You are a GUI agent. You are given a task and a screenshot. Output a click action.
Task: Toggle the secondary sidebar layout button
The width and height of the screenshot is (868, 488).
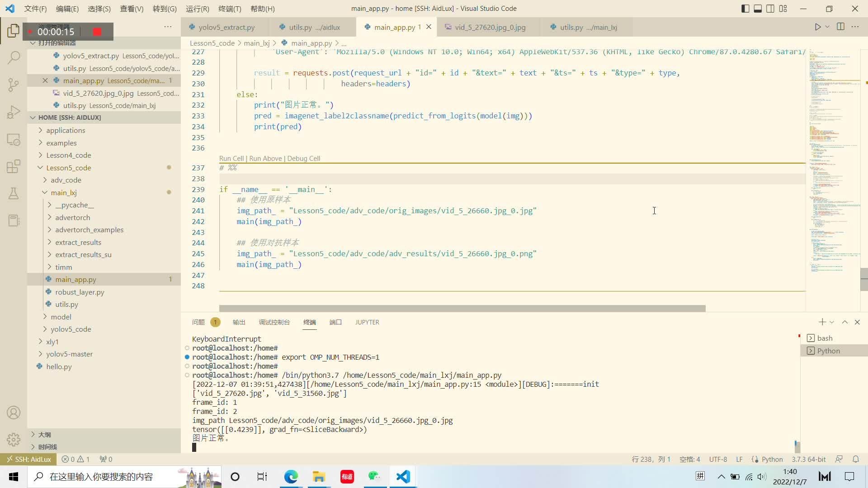[770, 9]
